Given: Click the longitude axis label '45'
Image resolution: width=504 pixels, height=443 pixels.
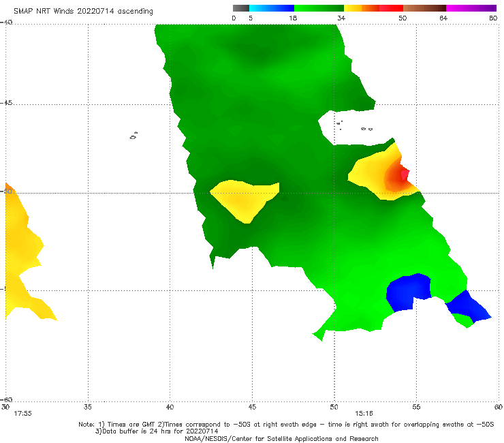Looking at the screenshot, I should click(252, 407).
